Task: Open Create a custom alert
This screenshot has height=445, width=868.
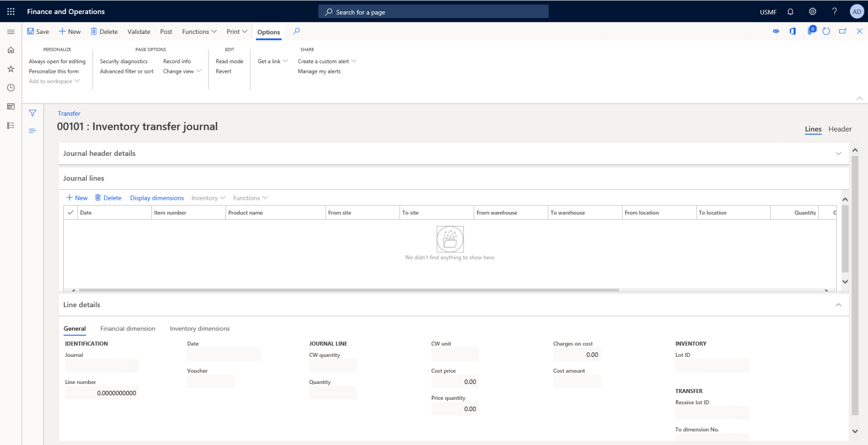Action: 324,61
